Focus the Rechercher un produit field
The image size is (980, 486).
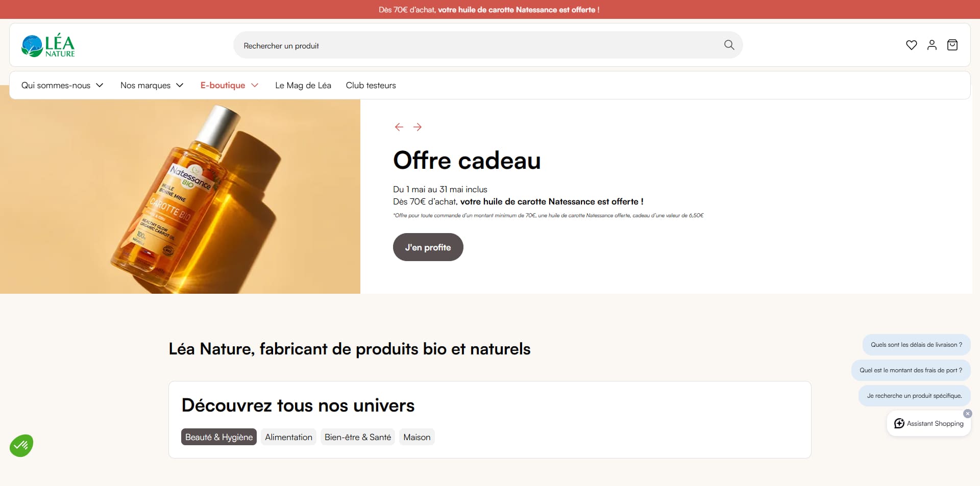(488, 45)
